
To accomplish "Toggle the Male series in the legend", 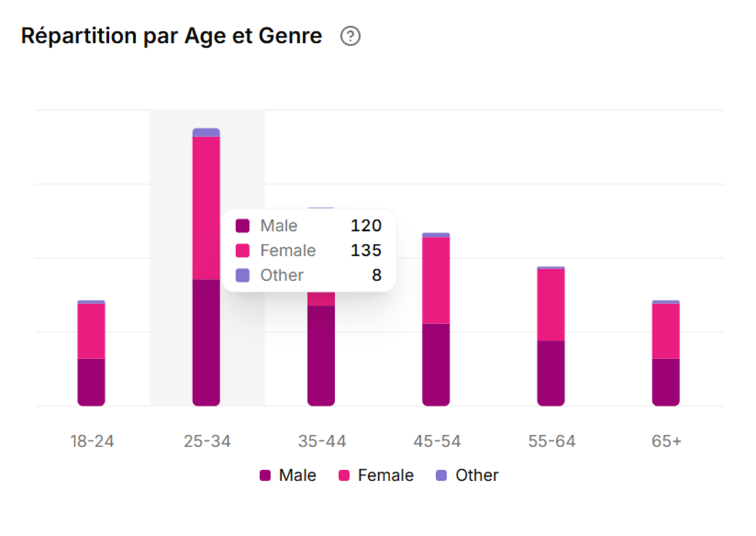I will (297, 475).
